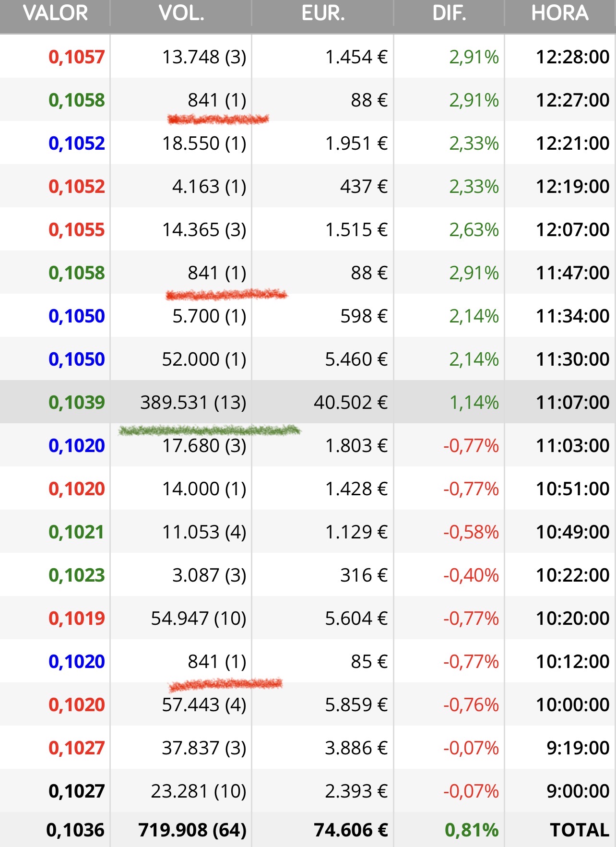
Task: Select the 52.000 (1) volume entry
Action: 204,359
